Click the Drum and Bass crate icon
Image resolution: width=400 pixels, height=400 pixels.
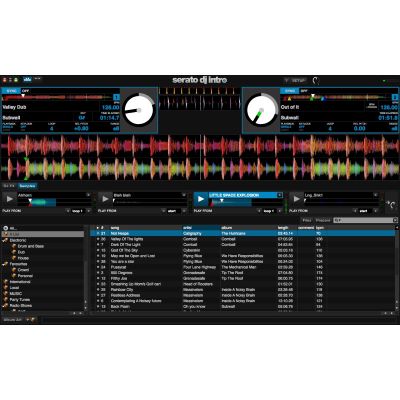coord(14,246)
